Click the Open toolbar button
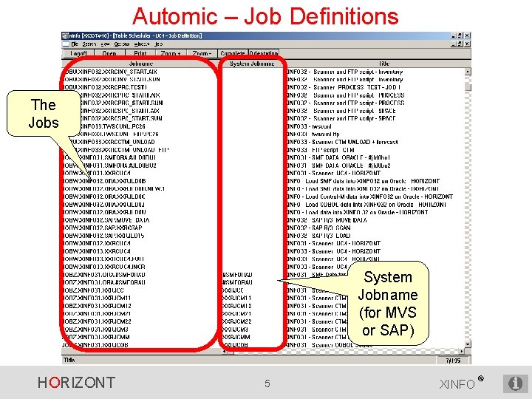532x399 pixels. coord(109,53)
